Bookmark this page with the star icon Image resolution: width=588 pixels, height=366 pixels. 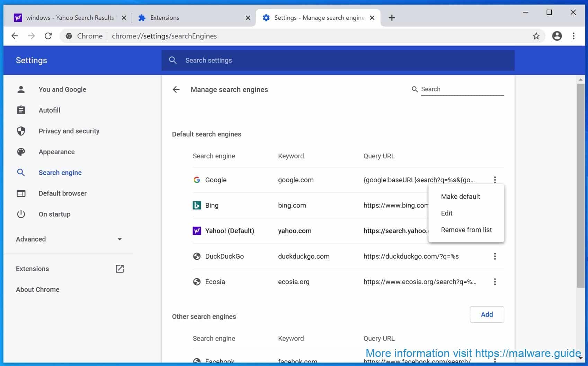(536, 36)
